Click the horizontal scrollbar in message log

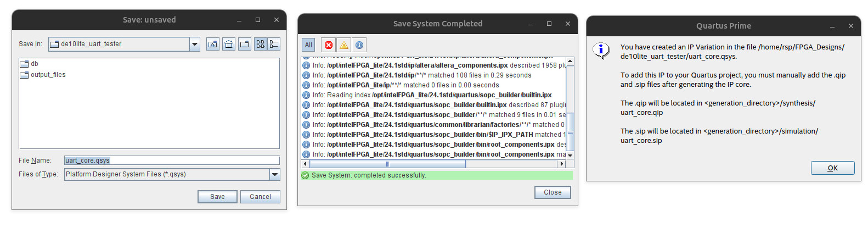click(x=387, y=164)
